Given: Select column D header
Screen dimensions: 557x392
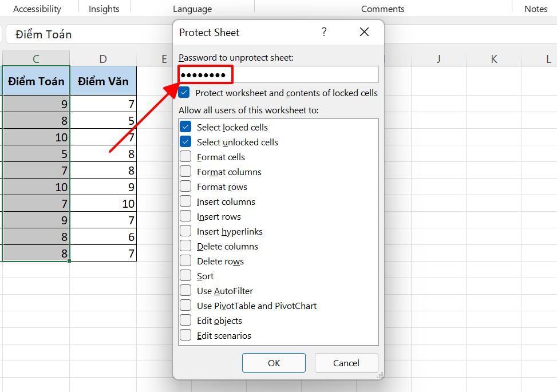Looking at the screenshot, I should (x=103, y=58).
